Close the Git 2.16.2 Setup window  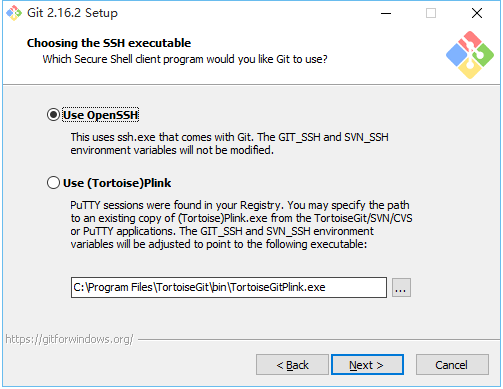[477, 13]
